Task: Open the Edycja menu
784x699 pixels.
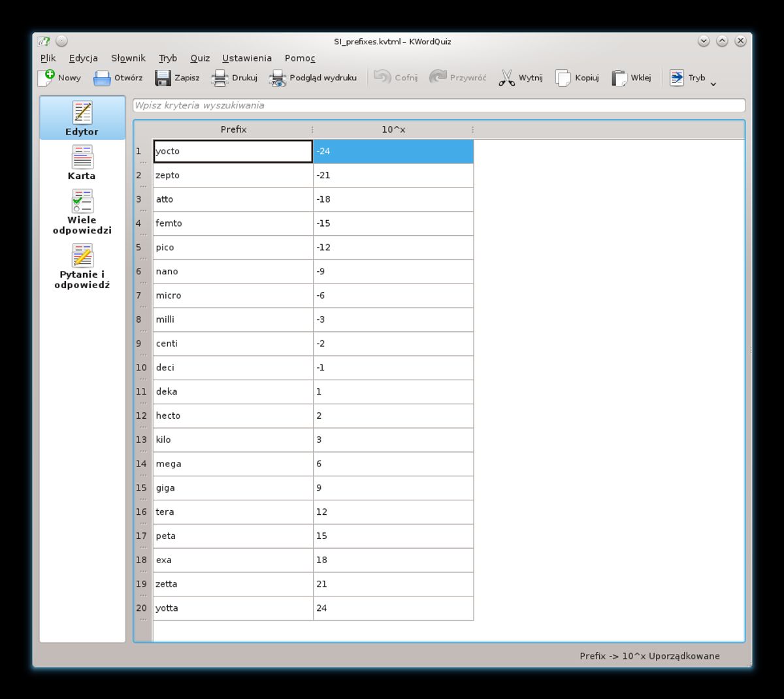Action: click(x=84, y=58)
